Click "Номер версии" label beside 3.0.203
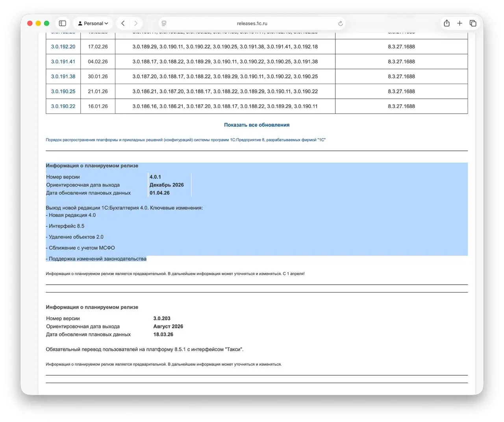The image size is (504, 422). tap(63, 318)
